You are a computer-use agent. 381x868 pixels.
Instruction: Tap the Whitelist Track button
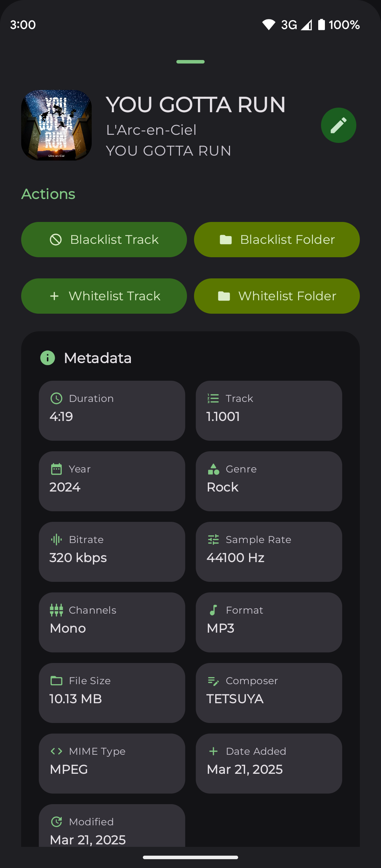point(104,296)
